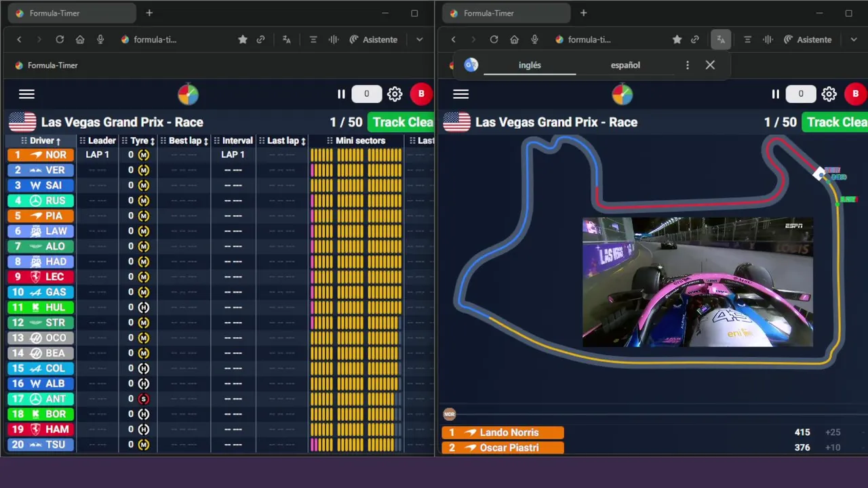This screenshot has height=488, width=868.
Task: Bookmark page with star in left browser
Action: click(243, 39)
